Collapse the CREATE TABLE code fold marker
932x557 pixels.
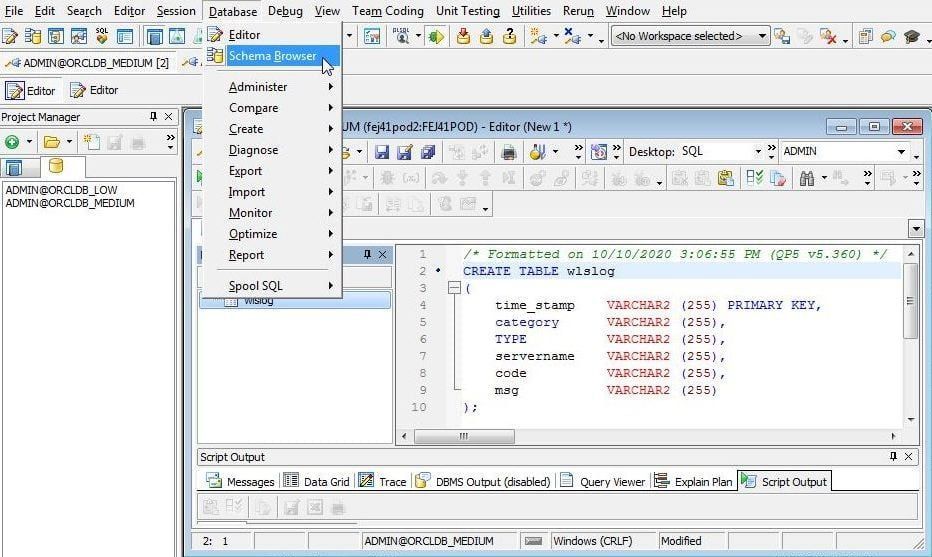click(455, 288)
